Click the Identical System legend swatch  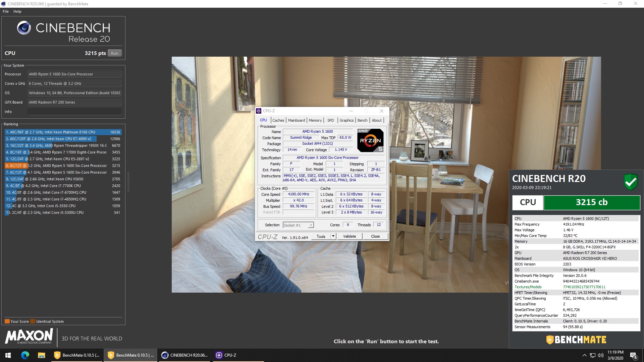33,321
